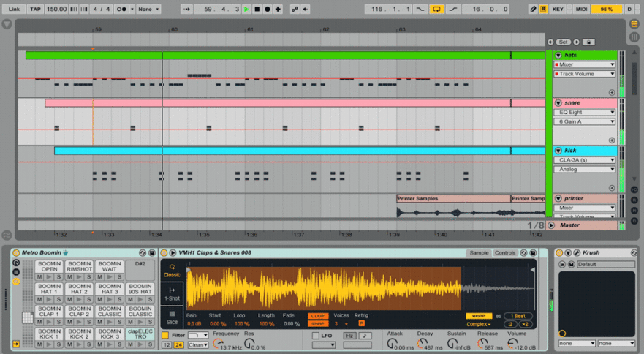644x354 pixels.
Task: Click the Previous Locator arrow
Action: point(550,42)
